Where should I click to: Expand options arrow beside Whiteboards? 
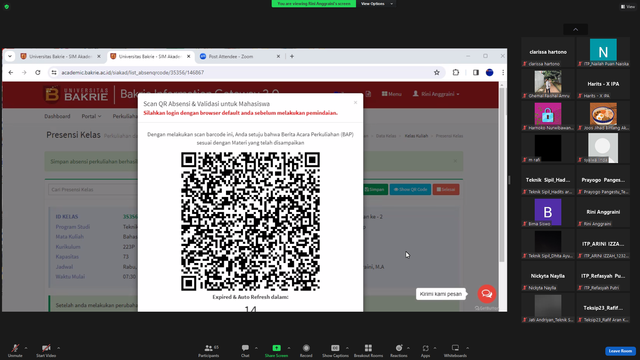[x=467, y=348]
